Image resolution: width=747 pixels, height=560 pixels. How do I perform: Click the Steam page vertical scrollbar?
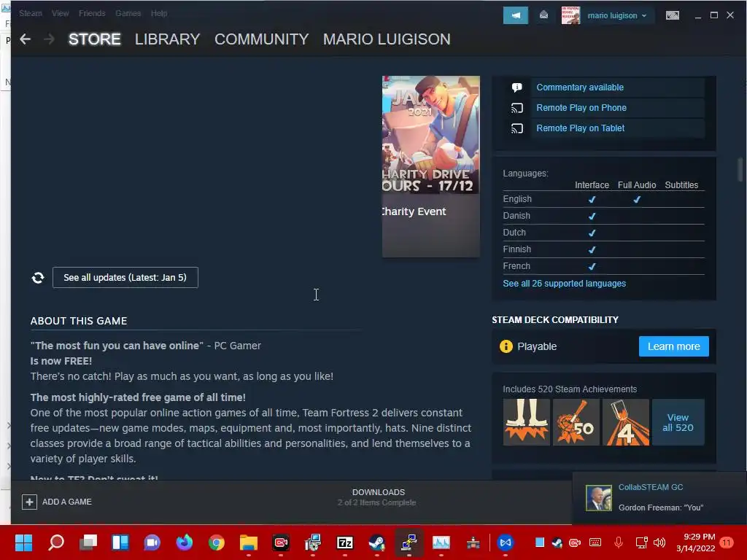pyautogui.click(x=740, y=170)
